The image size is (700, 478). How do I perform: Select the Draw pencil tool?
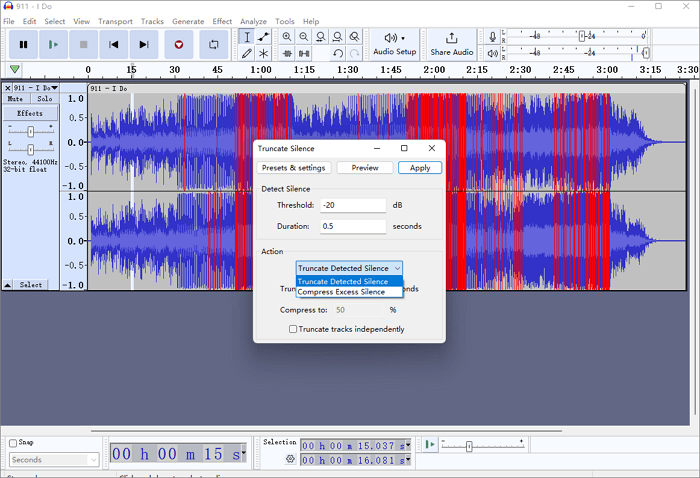point(246,53)
